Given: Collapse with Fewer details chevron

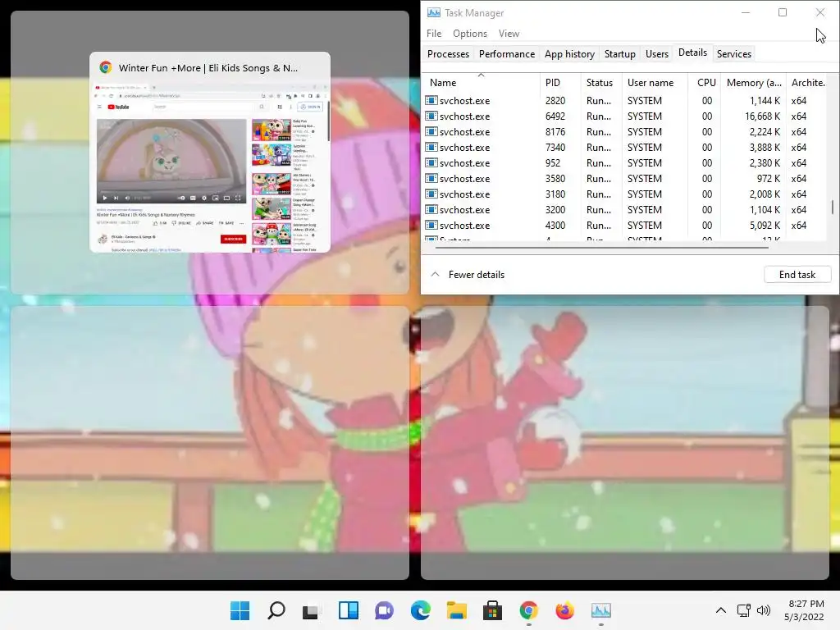Looking at the screenshot, I should coord(435,274).
